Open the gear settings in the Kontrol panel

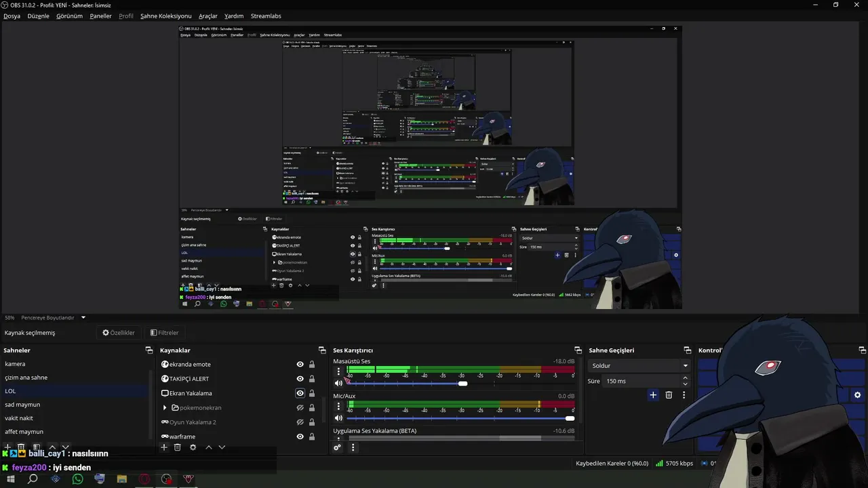tap(857, 395)
